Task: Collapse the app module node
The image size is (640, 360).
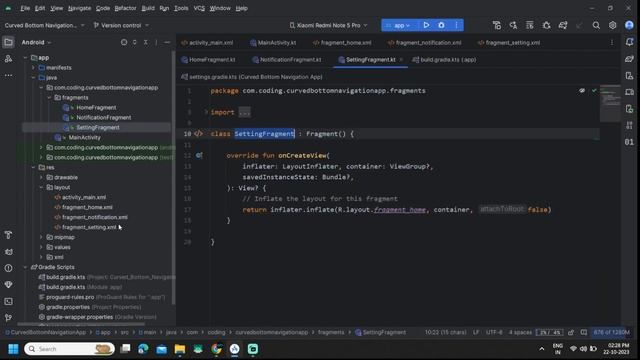Action: coord(25,58)
